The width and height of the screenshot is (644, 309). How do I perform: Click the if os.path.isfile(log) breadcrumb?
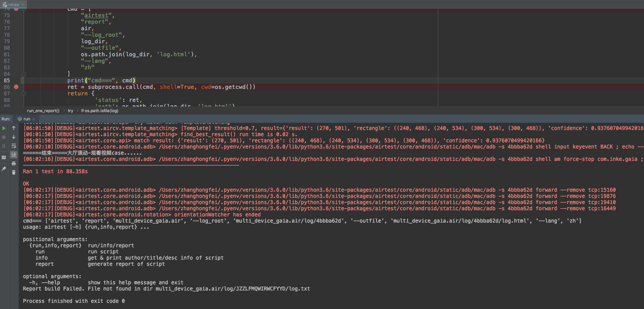coord(99,111)
